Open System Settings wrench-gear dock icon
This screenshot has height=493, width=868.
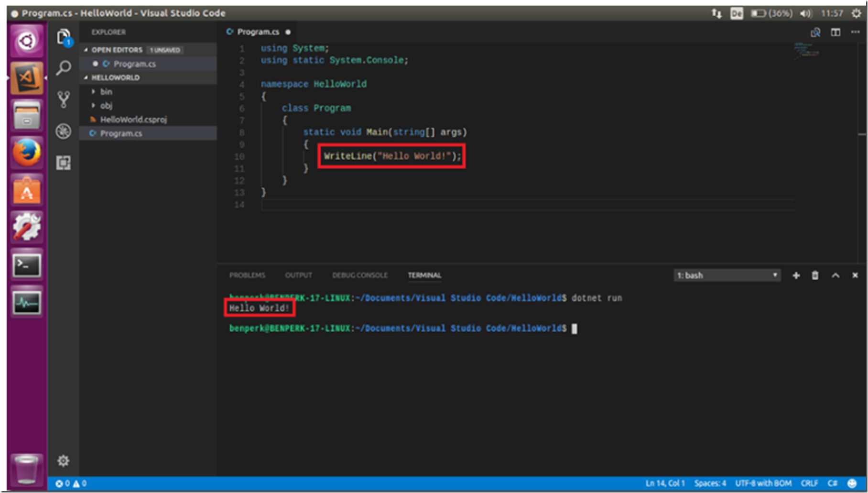pyautogui.click(x=27, y=227)
